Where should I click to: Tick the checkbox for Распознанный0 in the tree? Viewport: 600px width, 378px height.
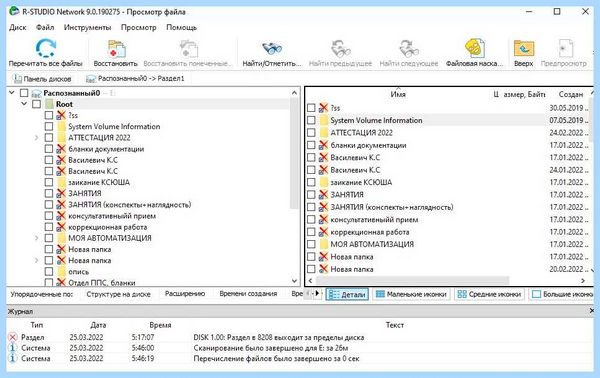click(24, 93)
